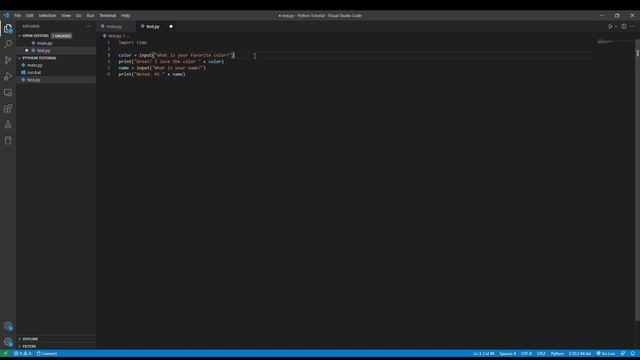Show errors and warnings in status bar
640x360 pixels.
[x=23, y=354]
